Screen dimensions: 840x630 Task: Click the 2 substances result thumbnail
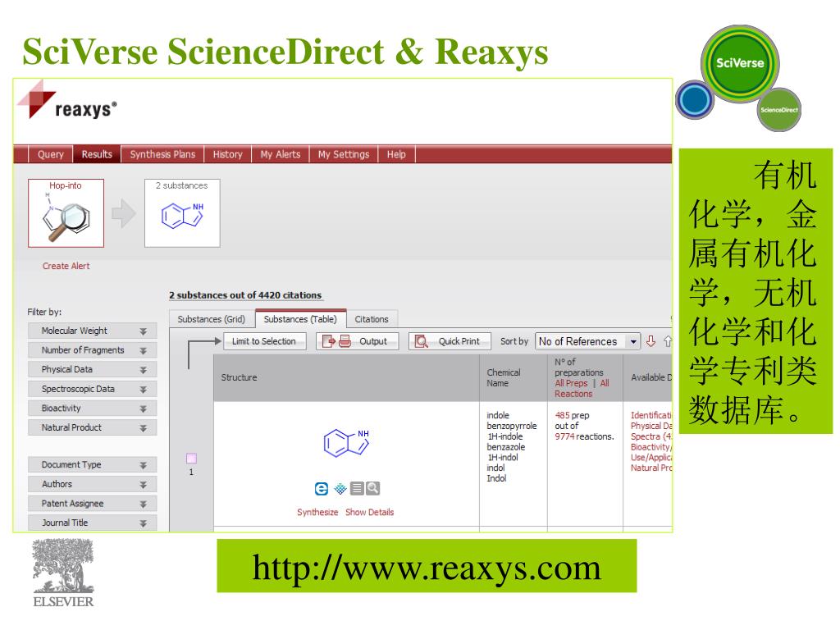182,213
